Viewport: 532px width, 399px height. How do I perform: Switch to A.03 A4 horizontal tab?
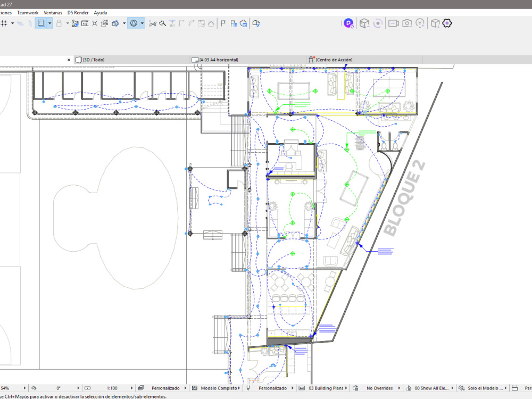pyautogui.click(x=248, y=60)
